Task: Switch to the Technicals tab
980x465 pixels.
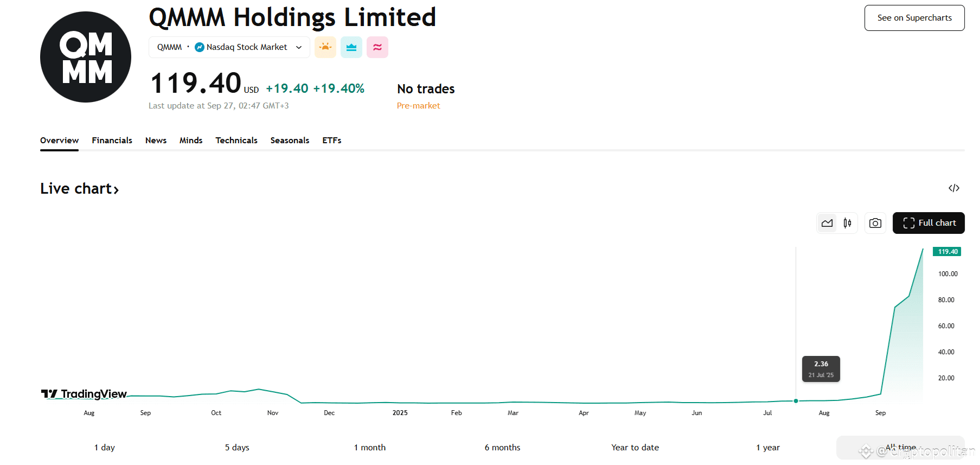Action: point(236,141)
